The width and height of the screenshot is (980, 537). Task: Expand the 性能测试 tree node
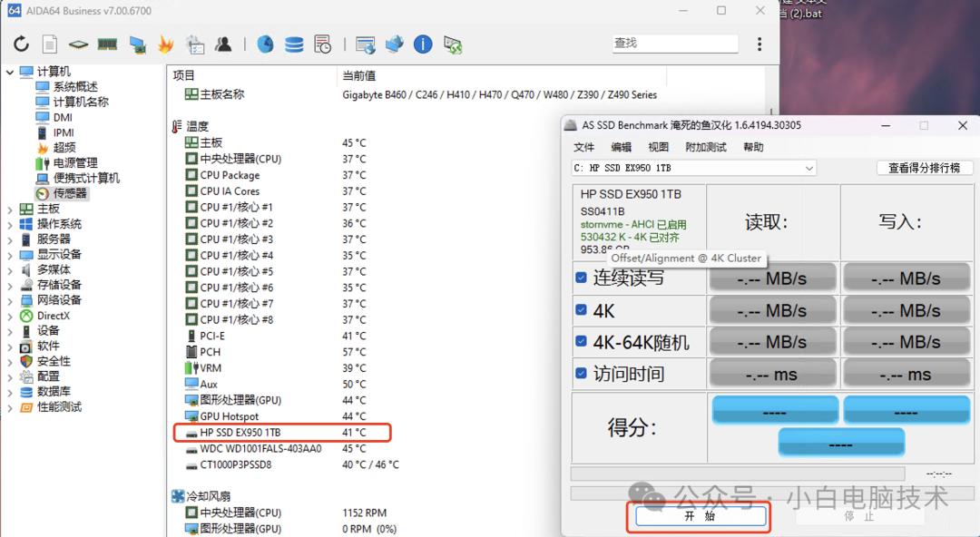tap(9, 407)
